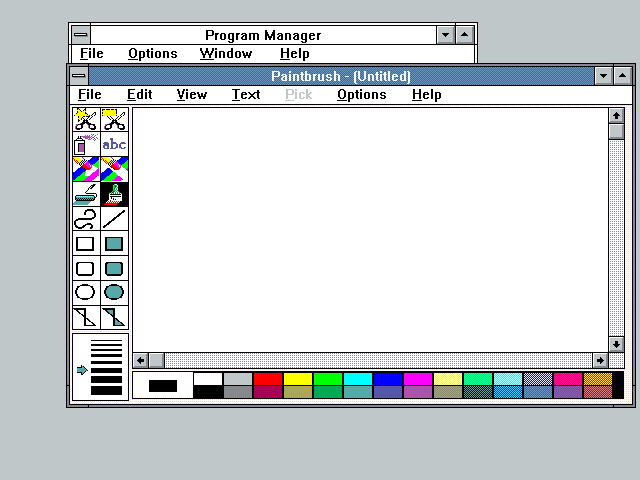Pick the olive palette swatch
The height and width of the screenshot is (480, 640).
click(x=298, y=392)
